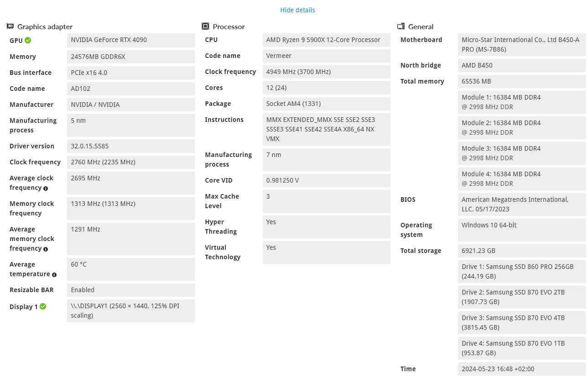The width and height of the screenshot is (588, 378).
Task: Click the Virtual Technology Yes value
Action: coord(327,252)
